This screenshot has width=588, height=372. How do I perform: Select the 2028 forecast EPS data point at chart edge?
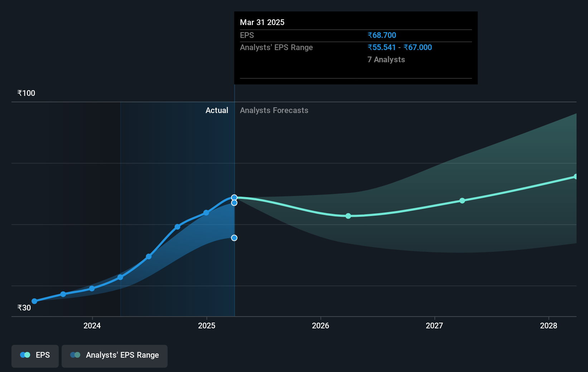pos(575,177)
